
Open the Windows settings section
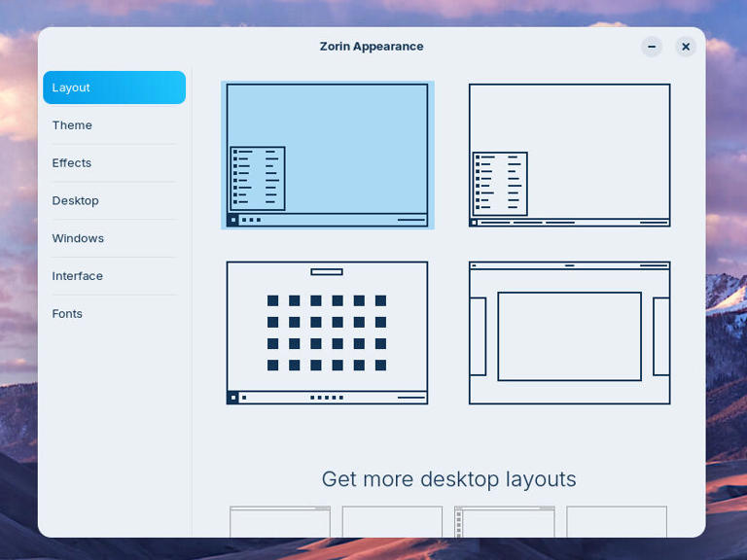pos(115,238)
